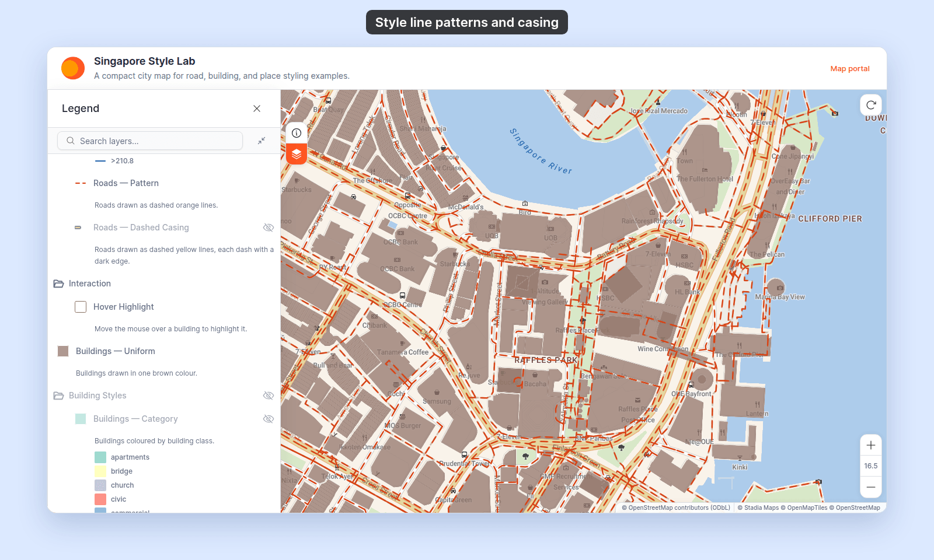Screen dimensions: 934x560
Task: Select the Buildings — Uniform layer
Action: 116,351
